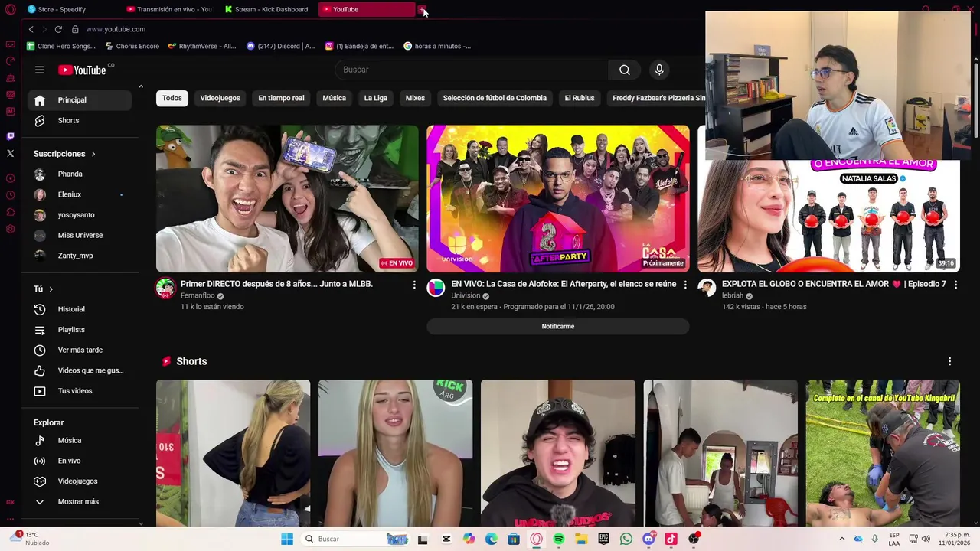Open Chorus Encore bookmark
The width and height of the screenshot is (980, 551).
point(132,46)
